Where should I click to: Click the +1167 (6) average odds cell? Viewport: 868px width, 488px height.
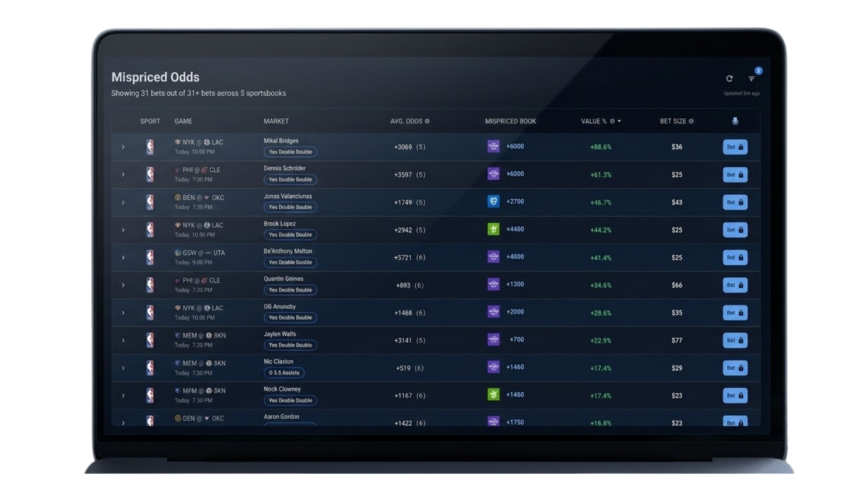(x=410, y=395)
